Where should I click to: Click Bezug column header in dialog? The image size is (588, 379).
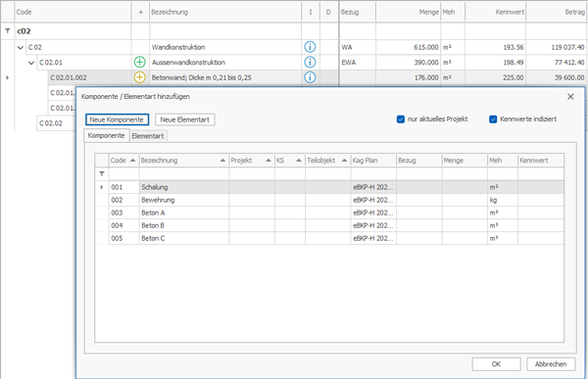coord(418,161)
